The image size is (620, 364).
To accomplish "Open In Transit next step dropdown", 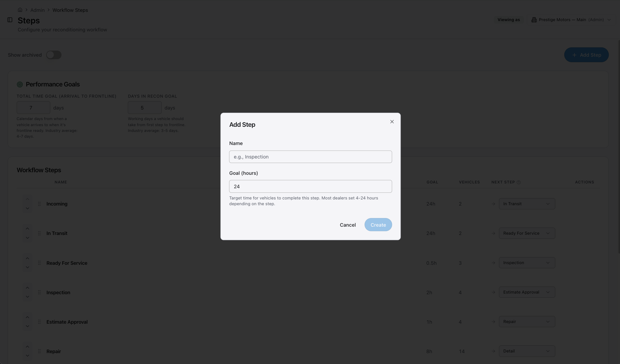I will coord(527,233).
